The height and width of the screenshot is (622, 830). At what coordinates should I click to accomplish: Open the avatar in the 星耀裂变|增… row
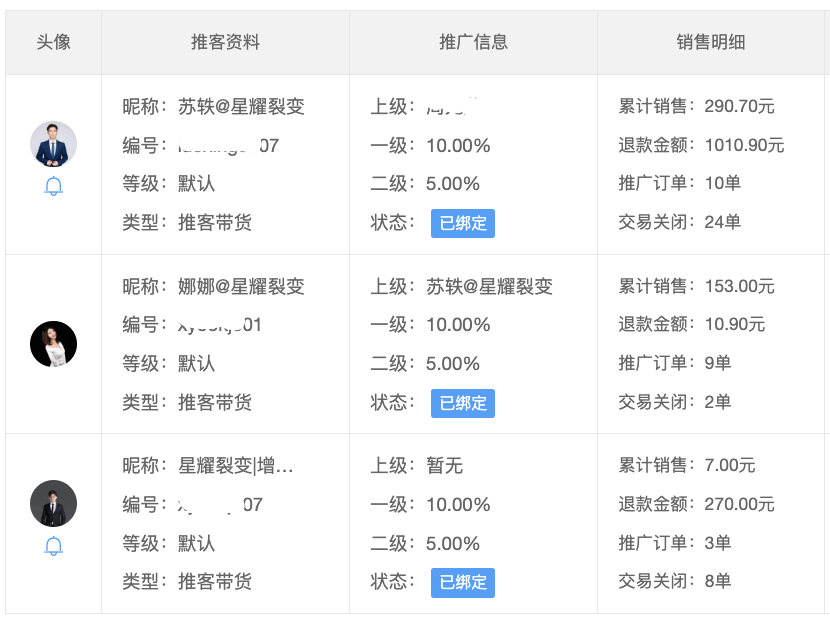(54, 503)
